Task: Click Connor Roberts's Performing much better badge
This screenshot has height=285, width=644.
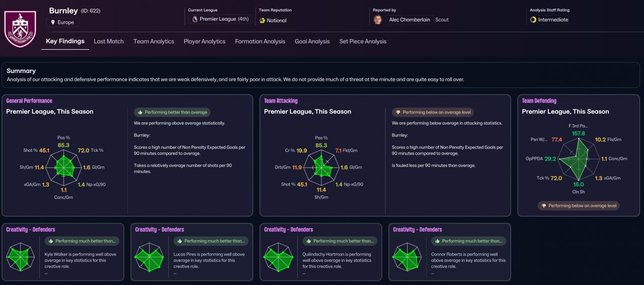Action: coord(469,241)
